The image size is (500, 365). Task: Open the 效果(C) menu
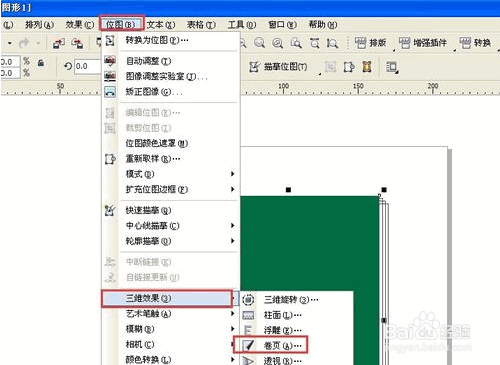[x=79, y=25]
